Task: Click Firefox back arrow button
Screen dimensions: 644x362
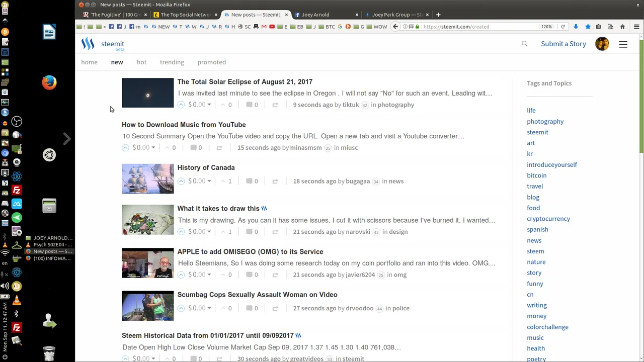Action: click(x=395, y=27)
